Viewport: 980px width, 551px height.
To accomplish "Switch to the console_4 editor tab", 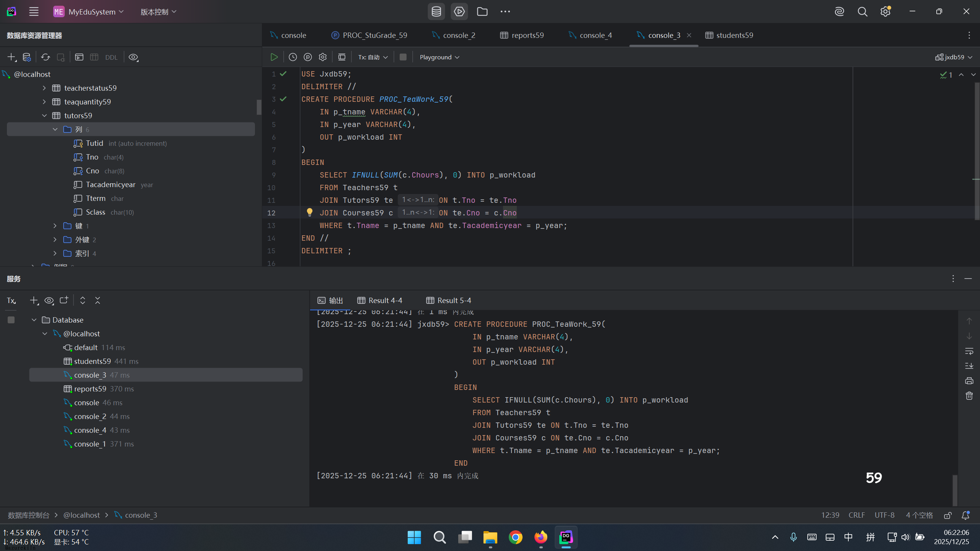I will tap(595, 35).
